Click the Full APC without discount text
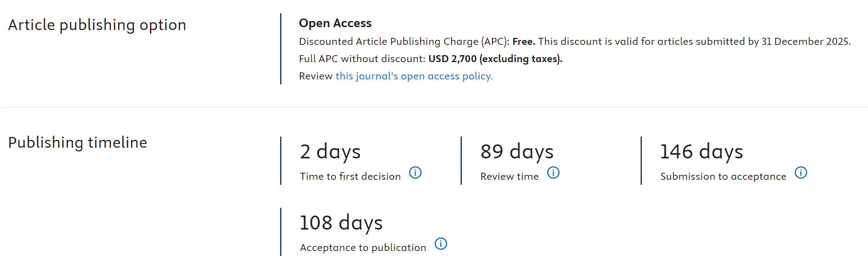Screen dimensions: 868x267 pyautogui.click(x=362, y=59)
